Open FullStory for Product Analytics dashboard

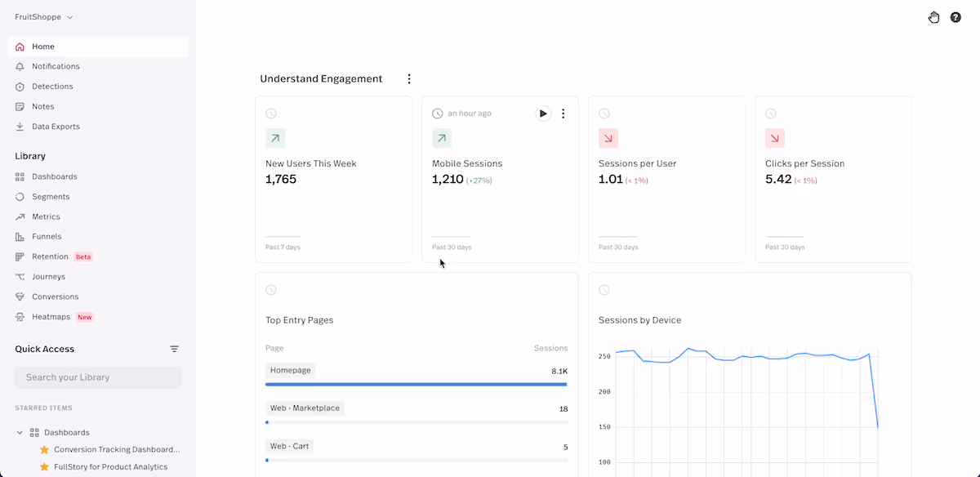pos(110,467)
